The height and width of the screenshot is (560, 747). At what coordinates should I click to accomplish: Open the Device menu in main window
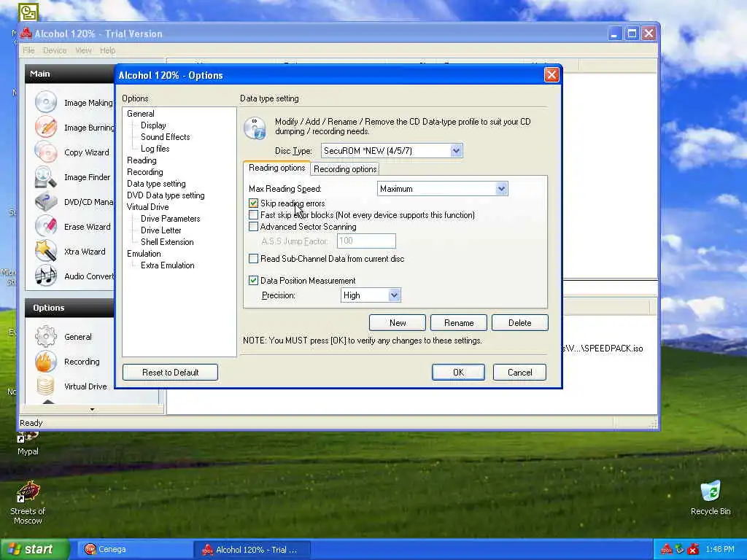[x=55, y=50]
